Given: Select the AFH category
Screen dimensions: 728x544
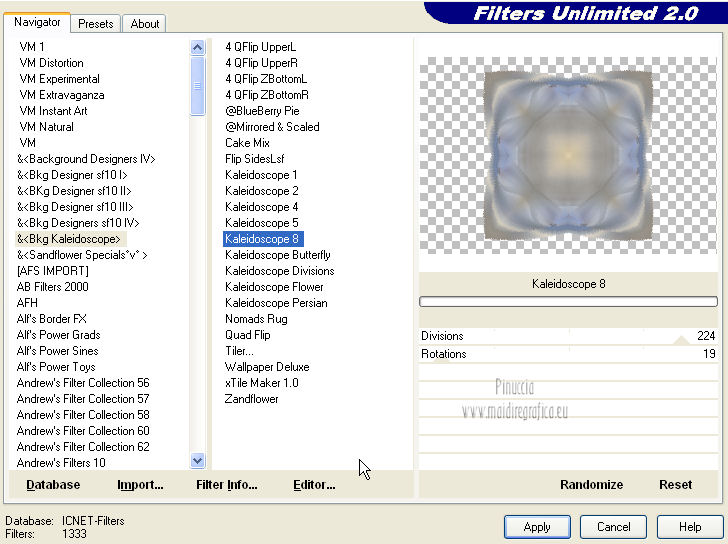Looking at the screenshot, I should click(27, 303).
